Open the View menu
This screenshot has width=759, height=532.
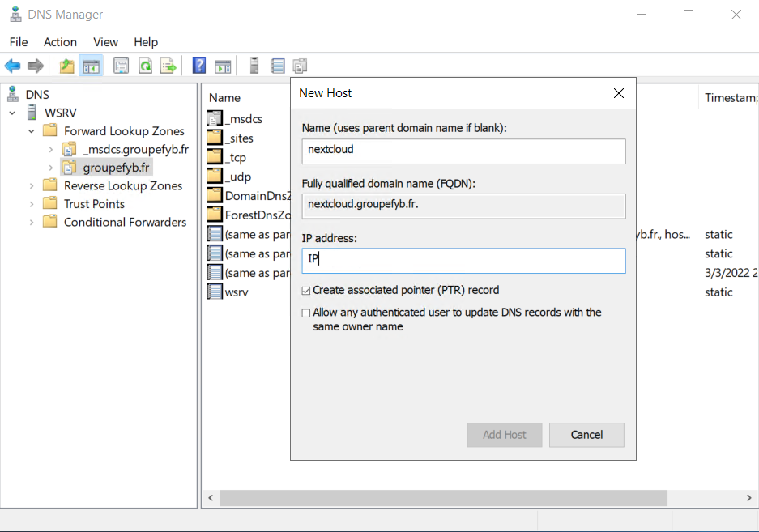(x=105, y=41)
